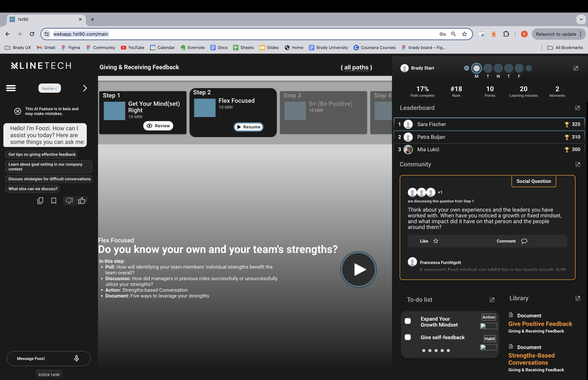Viewport: 588px width, 380px height.
Task: Open the hamburger menu in the sidebar
Action: point(11,88)
